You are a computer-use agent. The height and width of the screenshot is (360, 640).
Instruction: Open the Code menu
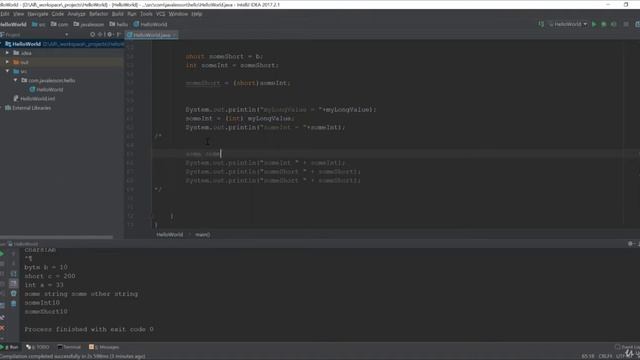point(58,14)
